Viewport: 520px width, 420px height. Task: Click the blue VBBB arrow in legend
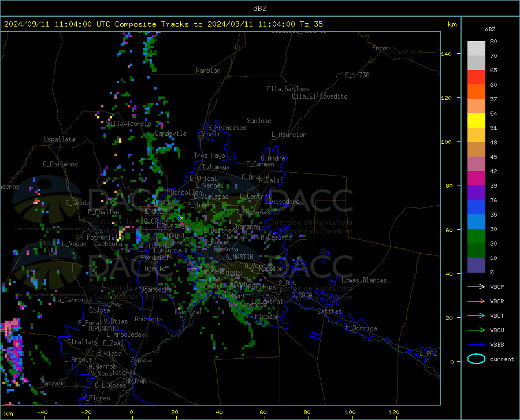[476, 345]
